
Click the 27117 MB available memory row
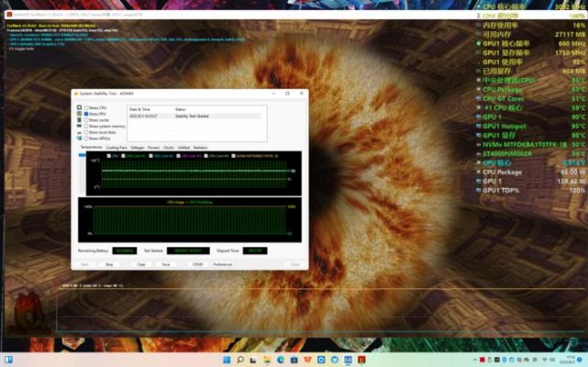coord(530,35)
